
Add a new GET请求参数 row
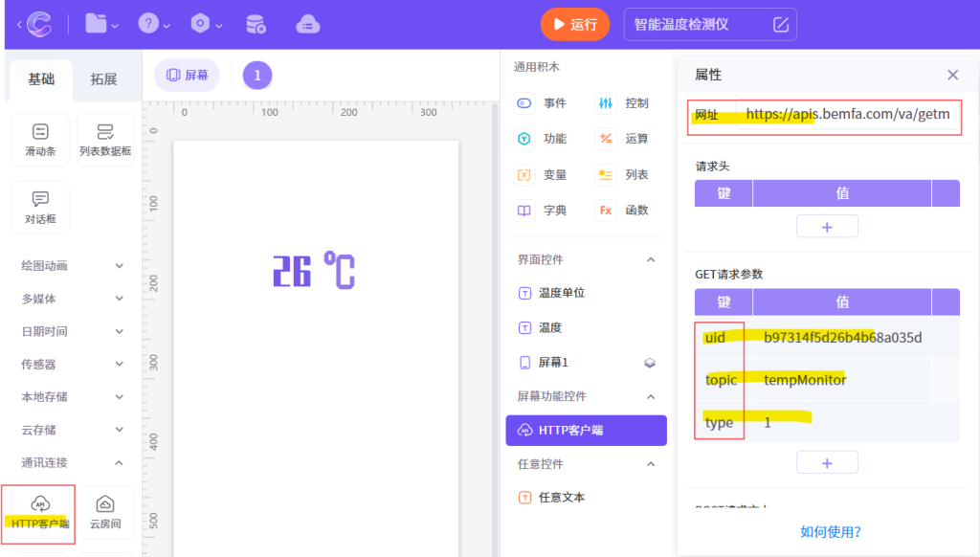pos(827,463)
